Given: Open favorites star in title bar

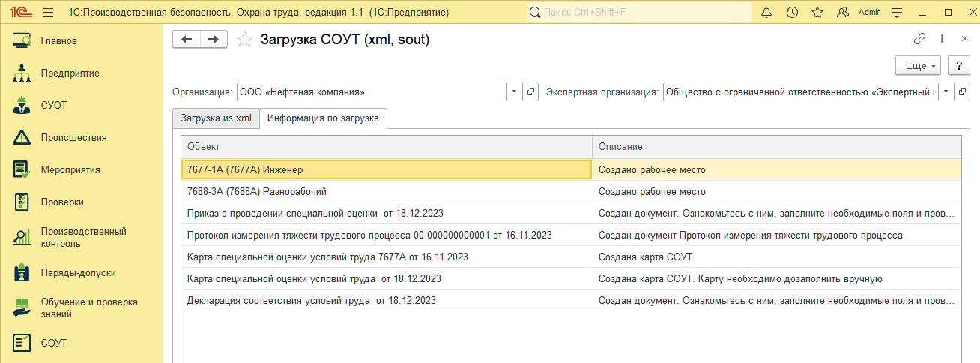Looking at the screenshot, I should (x=817, y=13).
